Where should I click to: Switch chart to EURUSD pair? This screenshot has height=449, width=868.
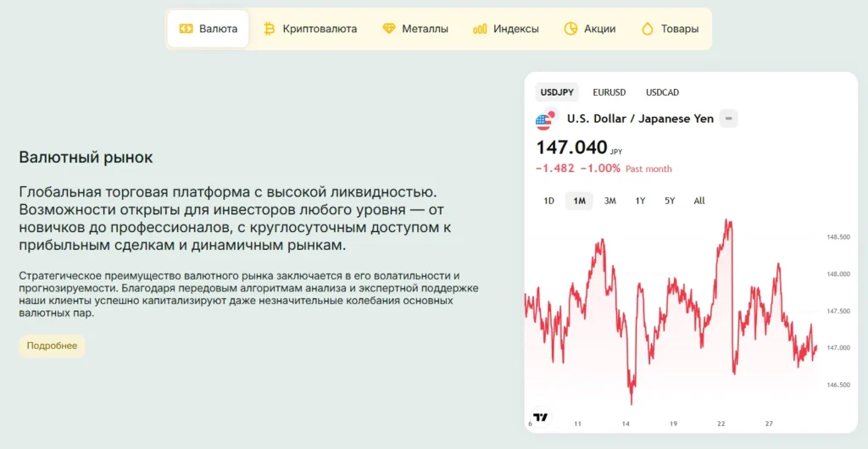[609, 92]
